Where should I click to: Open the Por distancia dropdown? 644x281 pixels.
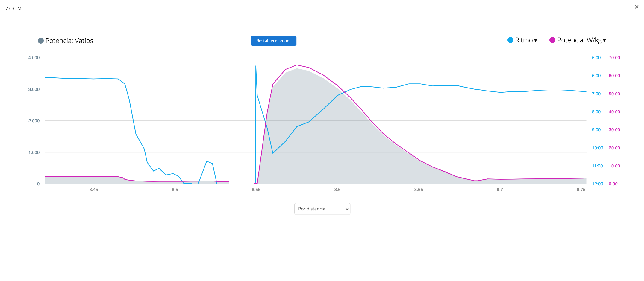[x=322, y=209]
